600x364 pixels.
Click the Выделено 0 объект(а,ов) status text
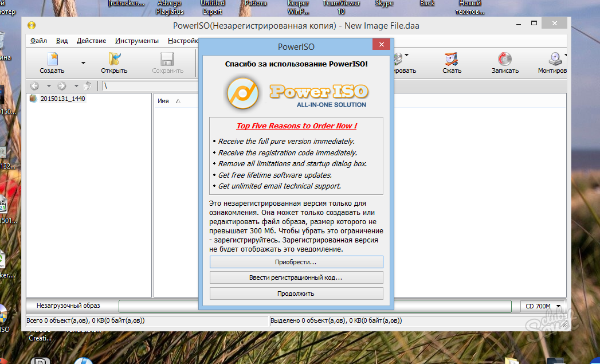[x=336, y=321]
